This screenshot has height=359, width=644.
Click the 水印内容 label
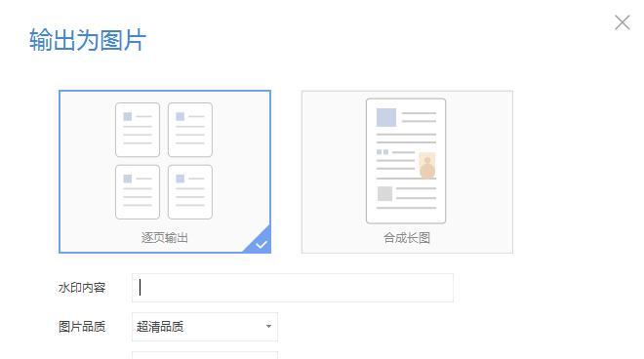click(x=82, y=288)
